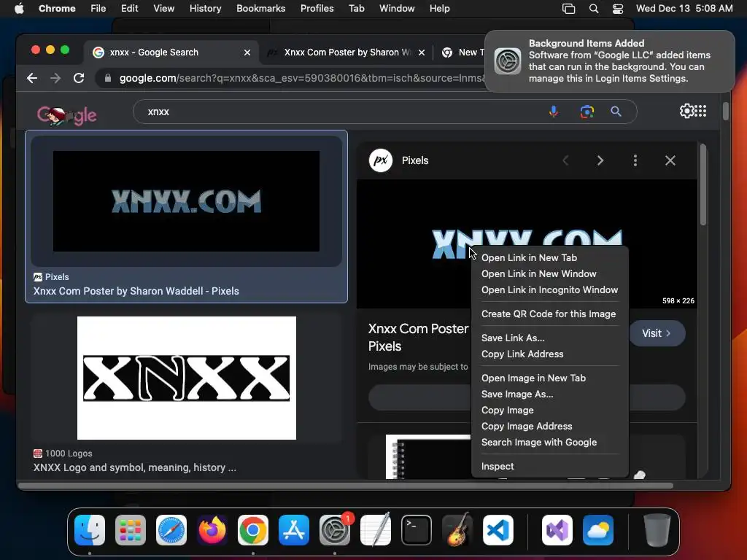Viewport: 747px width, 560px height.
Task: Open Spotlight search in menu bar
Action: [x=594, y=9]
